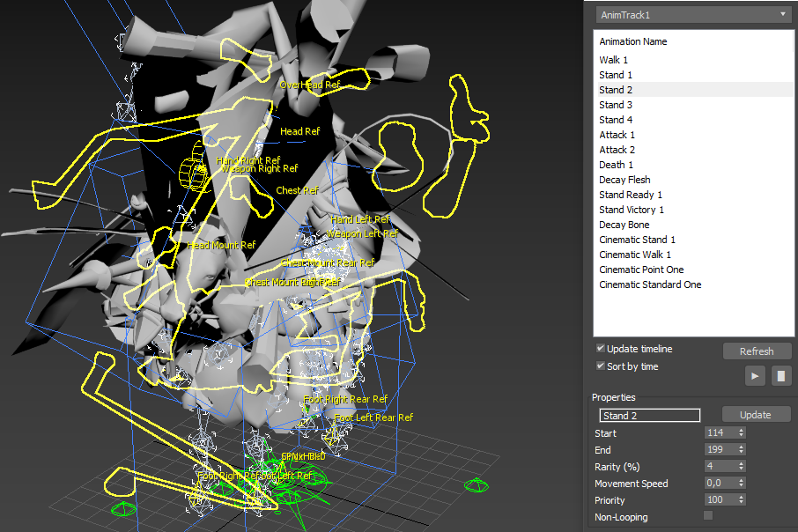Enable the Non-Looping checkbox
Image resolution: width=798 pixels, height=532 pixels.
tap(708, 516)
